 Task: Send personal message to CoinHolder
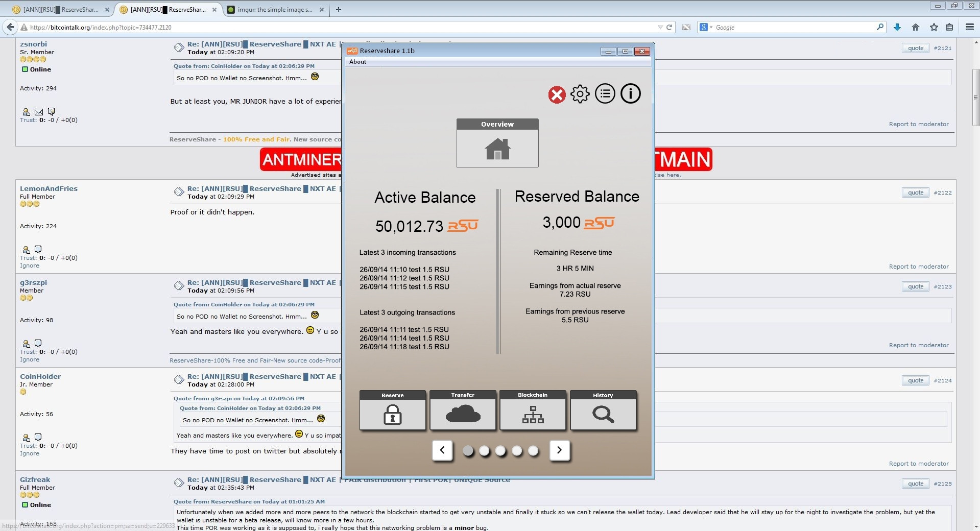[38, 437]
